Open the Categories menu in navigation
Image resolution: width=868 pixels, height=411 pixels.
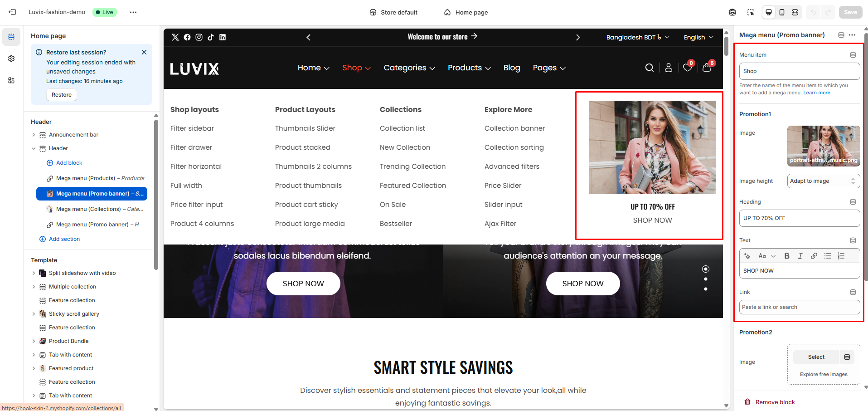[409, 68]
